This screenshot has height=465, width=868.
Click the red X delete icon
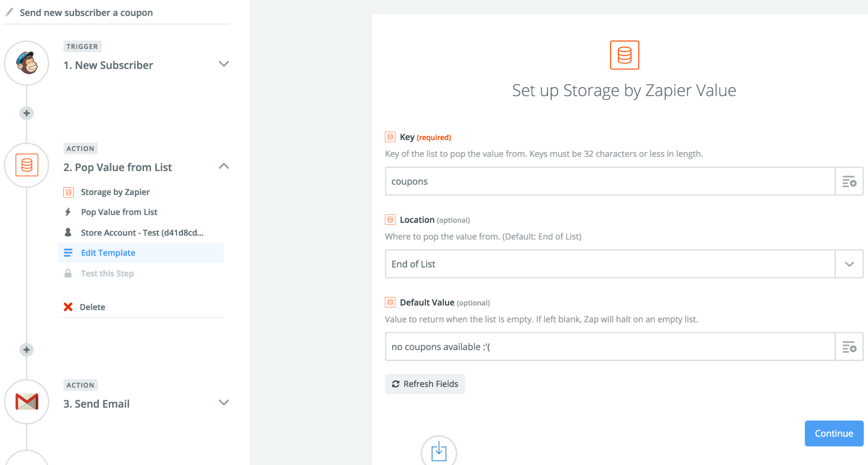pyautogui.click(x=68, y=307)
